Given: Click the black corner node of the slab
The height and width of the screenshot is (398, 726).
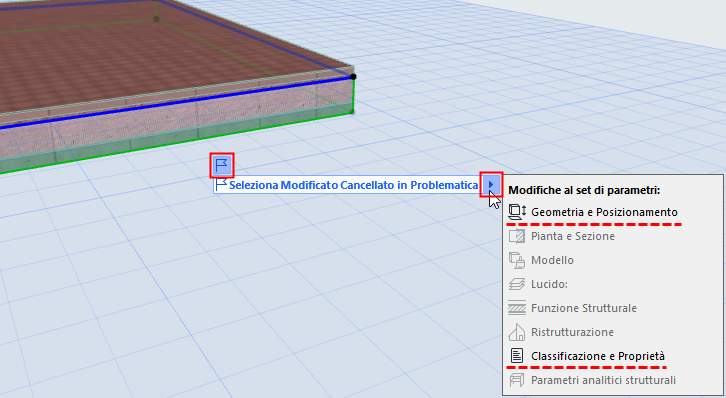Looking at the screenshot, I should click(x=353, y=76).
